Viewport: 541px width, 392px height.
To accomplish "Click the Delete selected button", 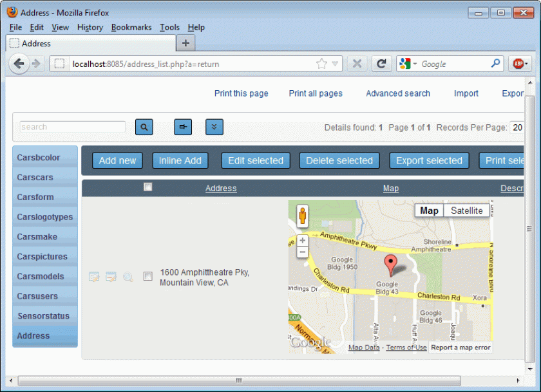I will (339, 161).
